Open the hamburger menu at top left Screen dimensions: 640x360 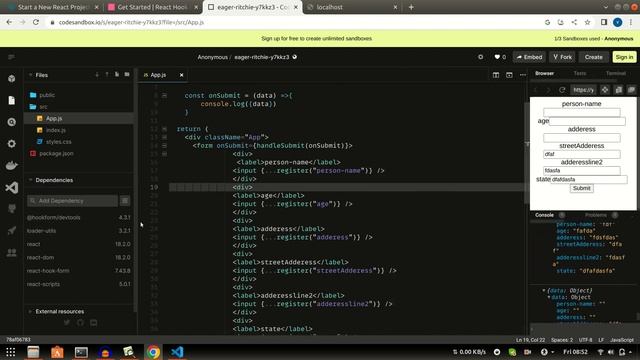[11, 57]
